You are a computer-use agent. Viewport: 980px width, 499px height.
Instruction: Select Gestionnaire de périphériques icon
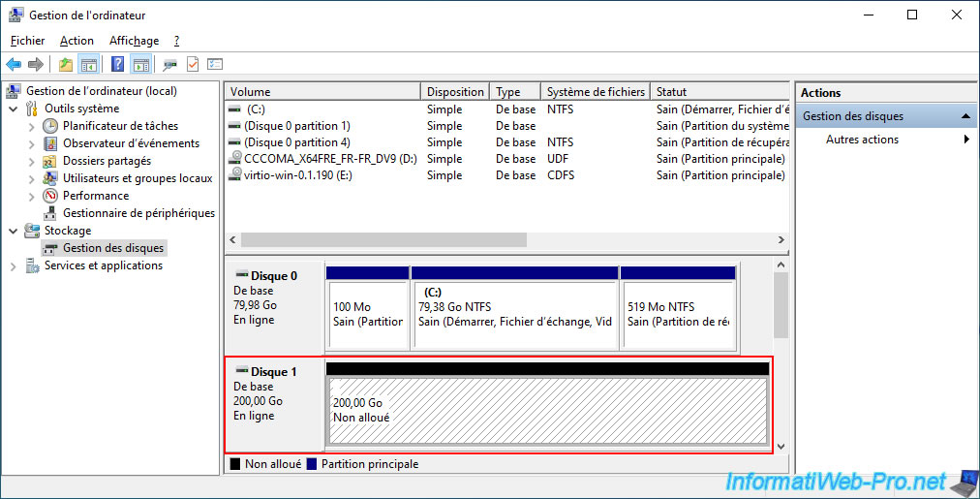tap(50, 213)
